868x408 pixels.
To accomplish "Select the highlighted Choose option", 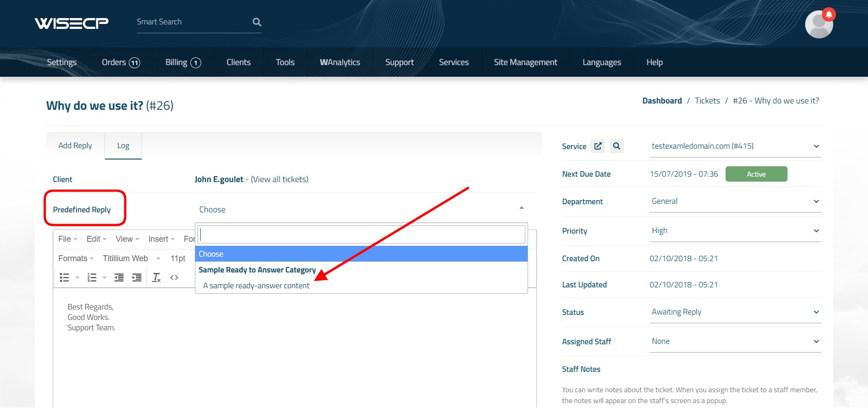I will tap(361, 254).
